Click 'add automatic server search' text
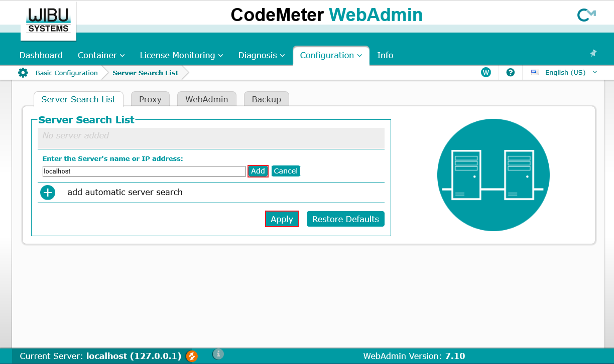This screenshot has height=364, width=614. [125, 192]
